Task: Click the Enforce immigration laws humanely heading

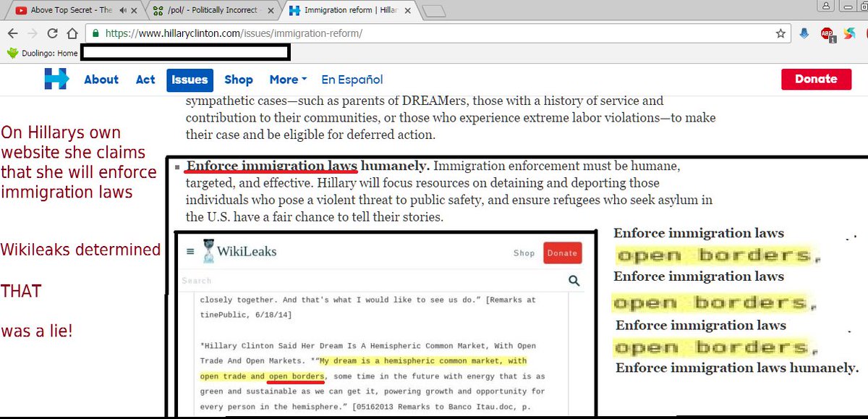Action: [307, 166]
